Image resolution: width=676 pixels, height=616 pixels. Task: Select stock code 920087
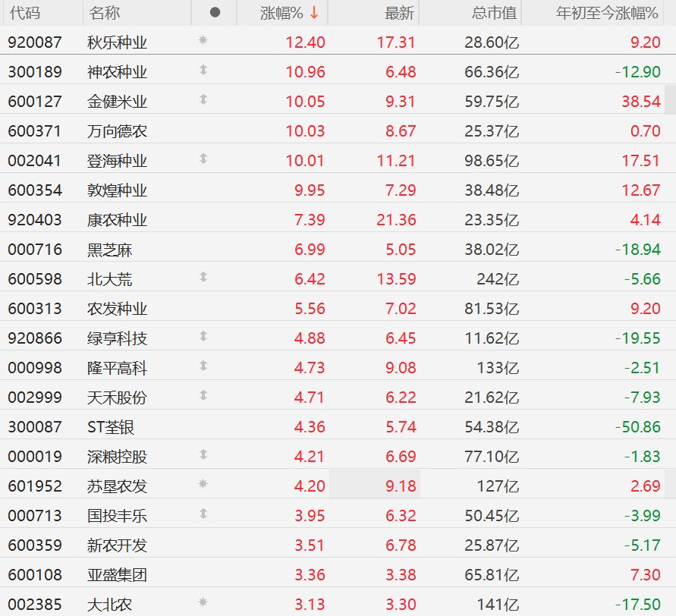coord(35,42)
